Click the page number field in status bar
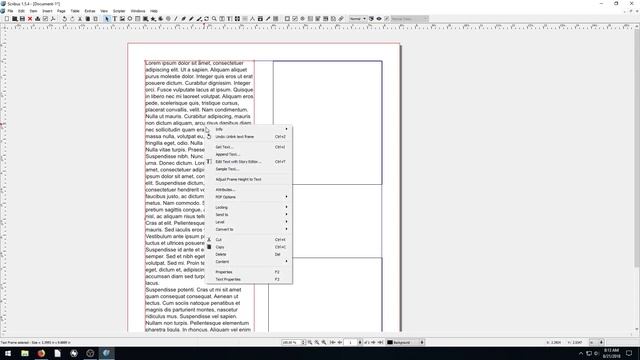 pos(351,342)
